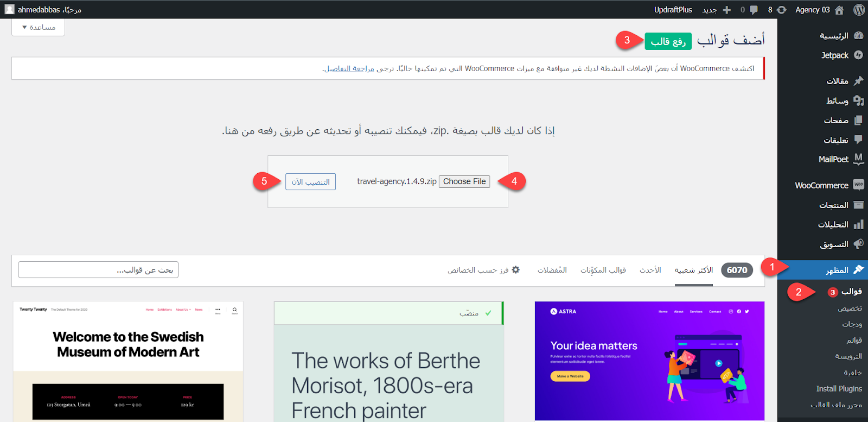Open the وسائط media menu label
Viewport: 868px width, 422px height.
838,100
